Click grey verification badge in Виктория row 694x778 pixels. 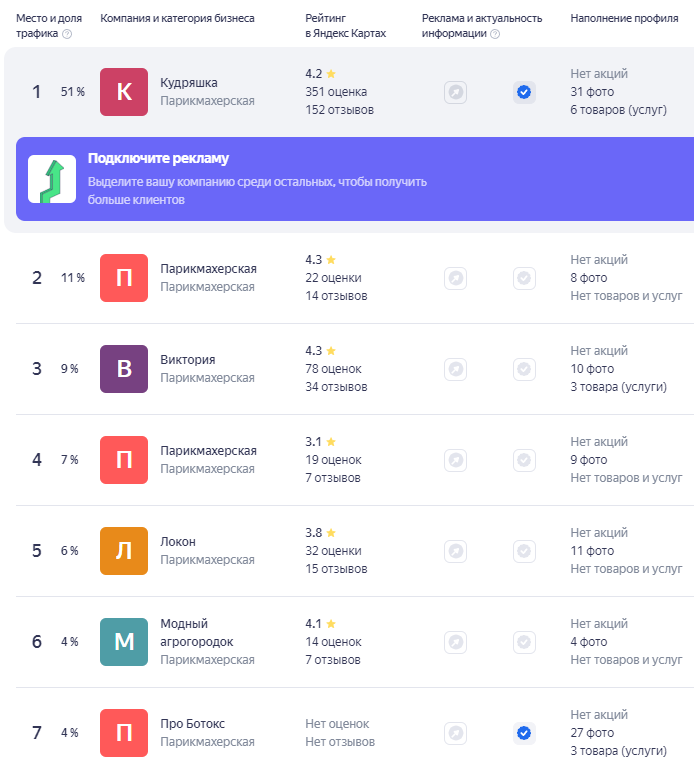pos(524,369)
